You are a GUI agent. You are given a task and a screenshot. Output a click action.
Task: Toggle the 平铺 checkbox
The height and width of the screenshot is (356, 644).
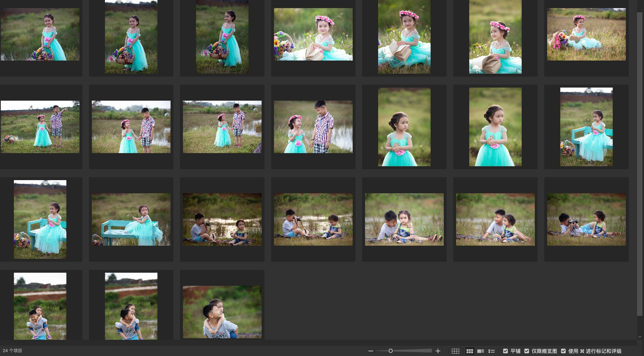pos(505,351)
